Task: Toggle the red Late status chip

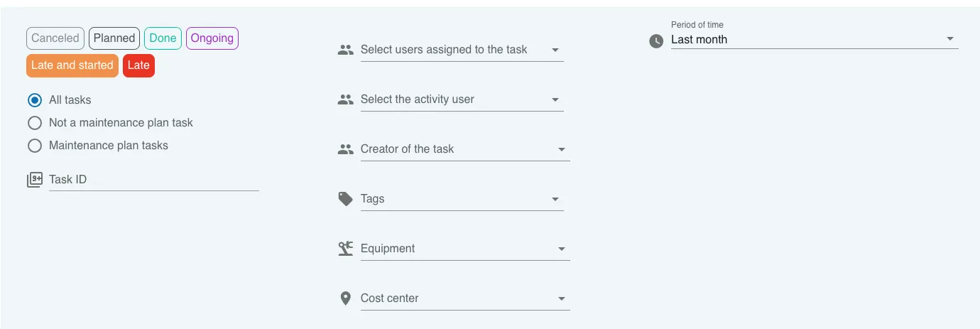Action: (x=138, y=65)
